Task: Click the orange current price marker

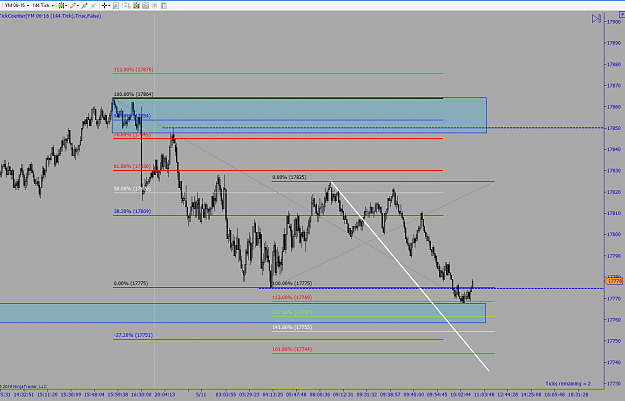Action: point(614,281)
